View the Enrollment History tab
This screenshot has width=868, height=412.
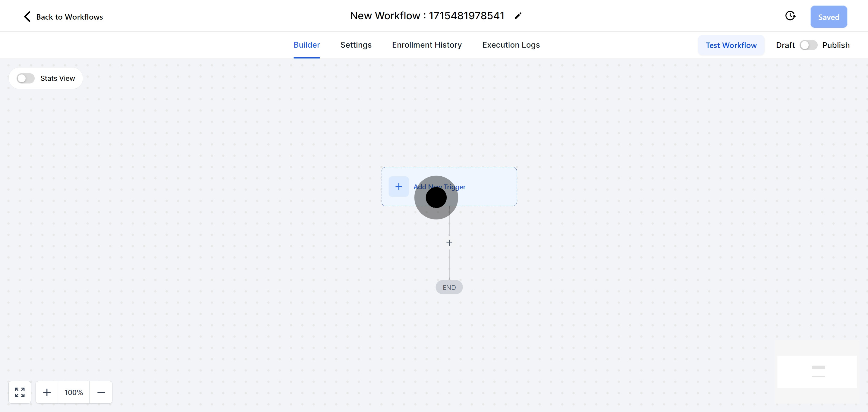pyautogui.click(x=426, y=45)
